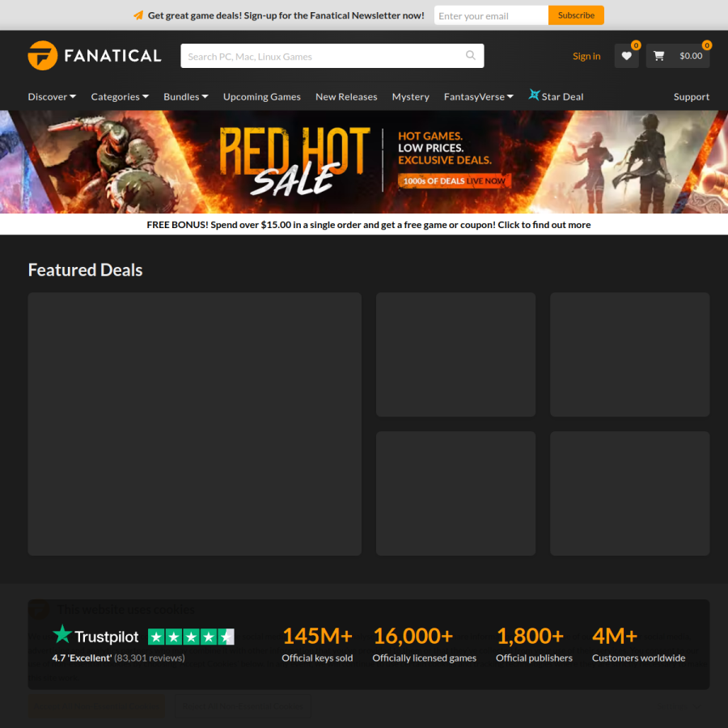This screenshot has height=728, width=728.
Task: Click the Featured Deals heading
Action: (x=85, y=269)
